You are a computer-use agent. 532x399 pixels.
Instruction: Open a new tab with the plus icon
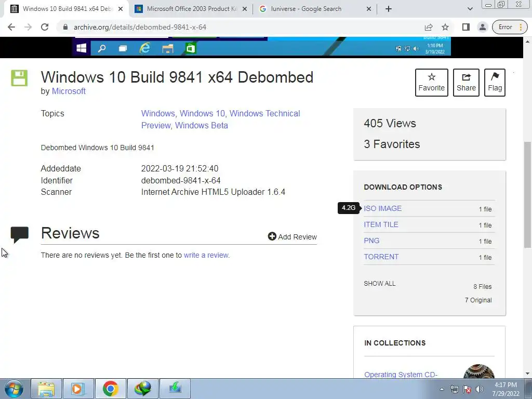(x=389, y=9)
